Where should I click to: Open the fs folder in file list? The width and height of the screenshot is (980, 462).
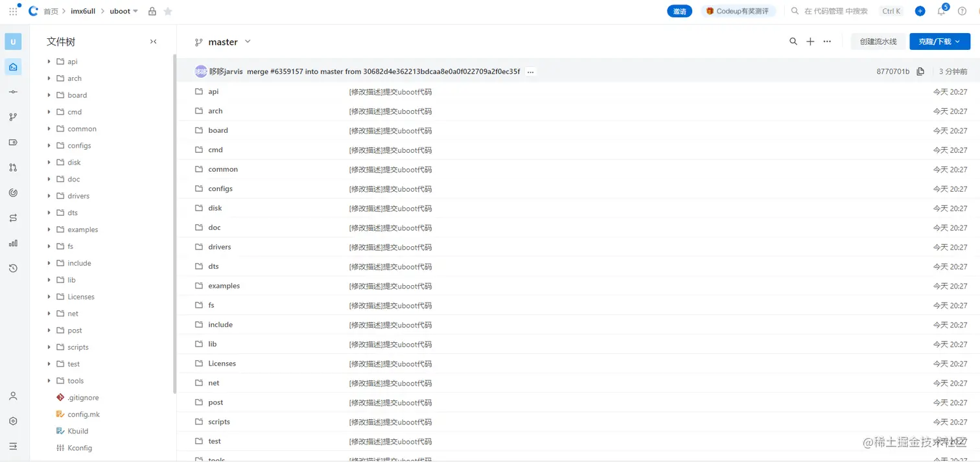click(211, 305)
